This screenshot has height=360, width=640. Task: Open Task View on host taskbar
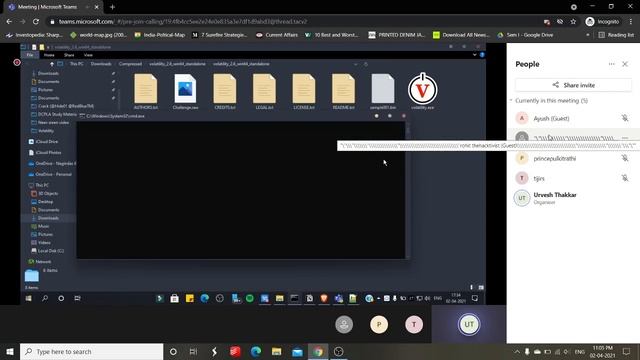(x=193, y=351)
